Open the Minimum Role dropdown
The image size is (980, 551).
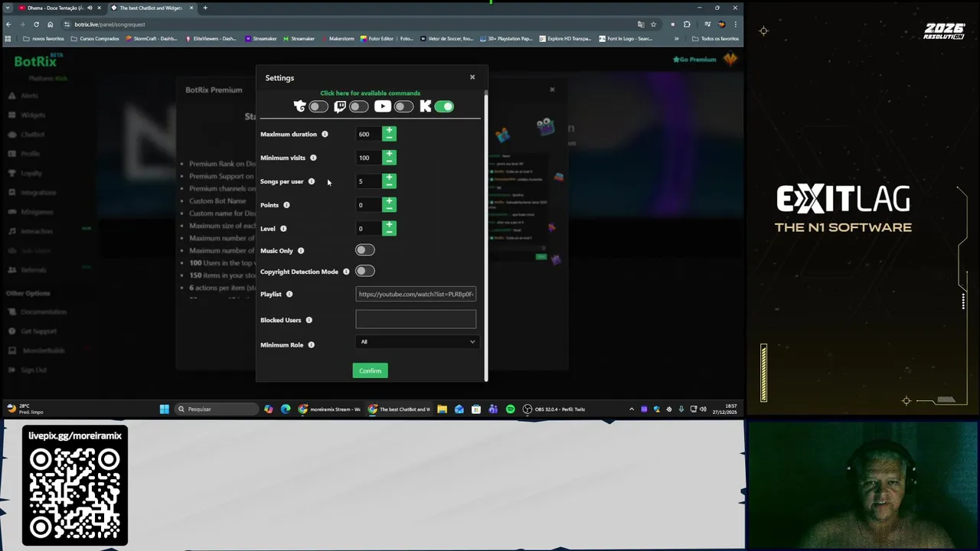click(416, 342)
